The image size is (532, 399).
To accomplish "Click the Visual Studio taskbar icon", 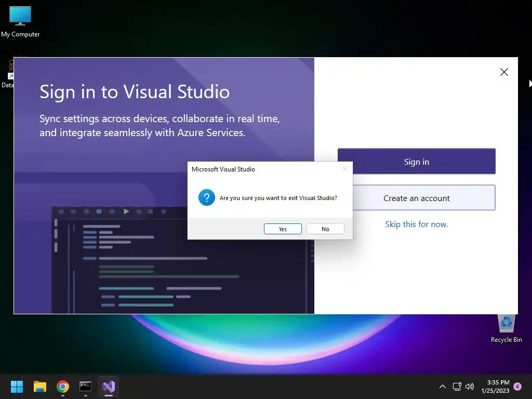I will tap(109, 387).
